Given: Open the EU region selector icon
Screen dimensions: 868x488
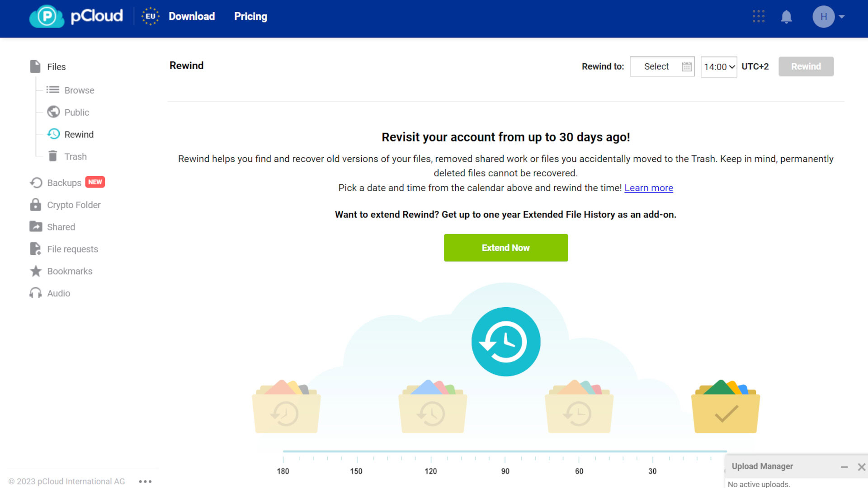Looking at the screenshot, I should click(x=150, y=16).
